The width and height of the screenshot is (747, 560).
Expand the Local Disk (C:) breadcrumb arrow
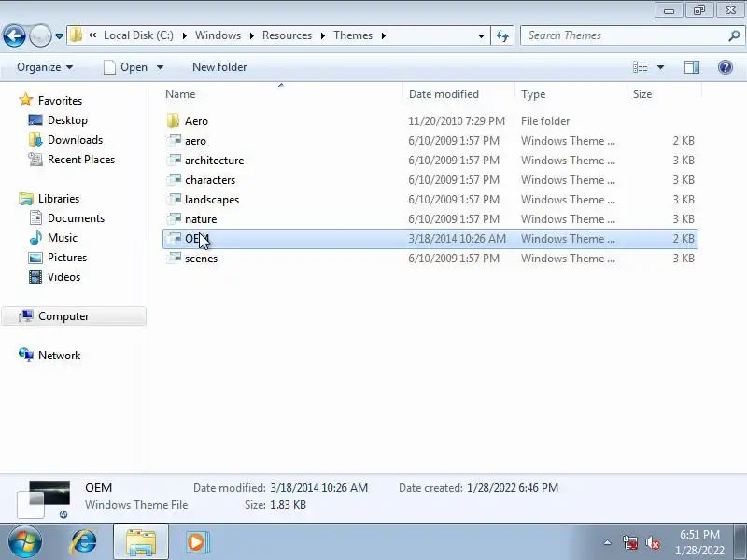click(184, 35)
